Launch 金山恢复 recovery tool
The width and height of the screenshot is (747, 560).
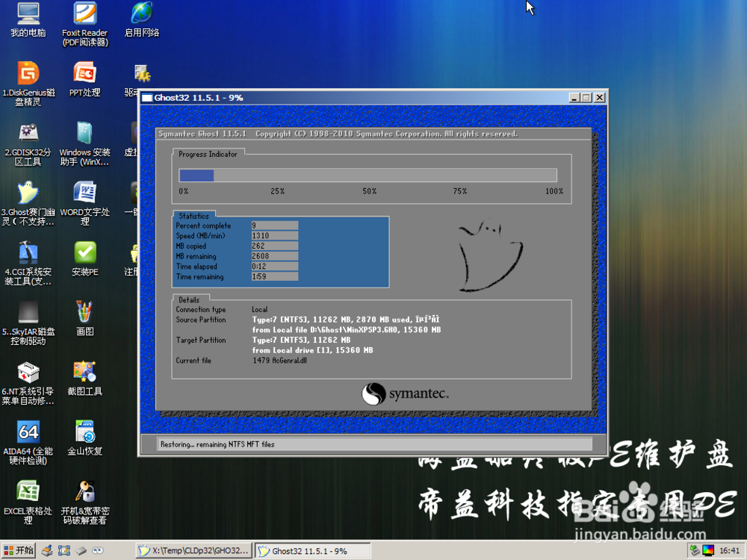(x=84, y=432)
